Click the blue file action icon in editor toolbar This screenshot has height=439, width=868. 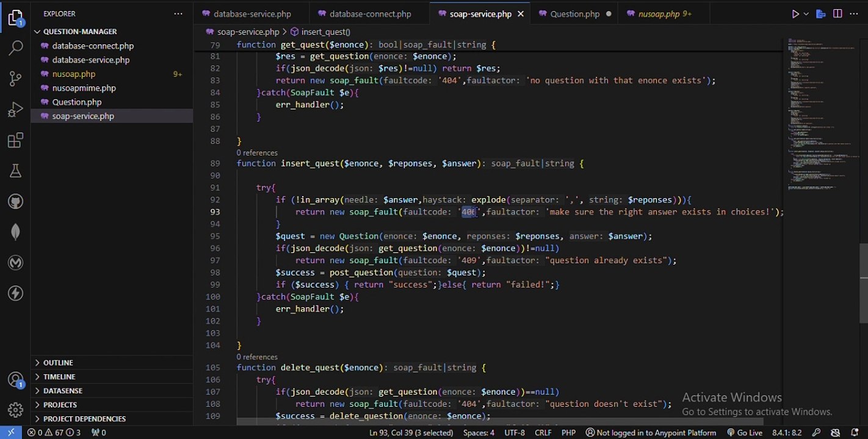point(821,13)
